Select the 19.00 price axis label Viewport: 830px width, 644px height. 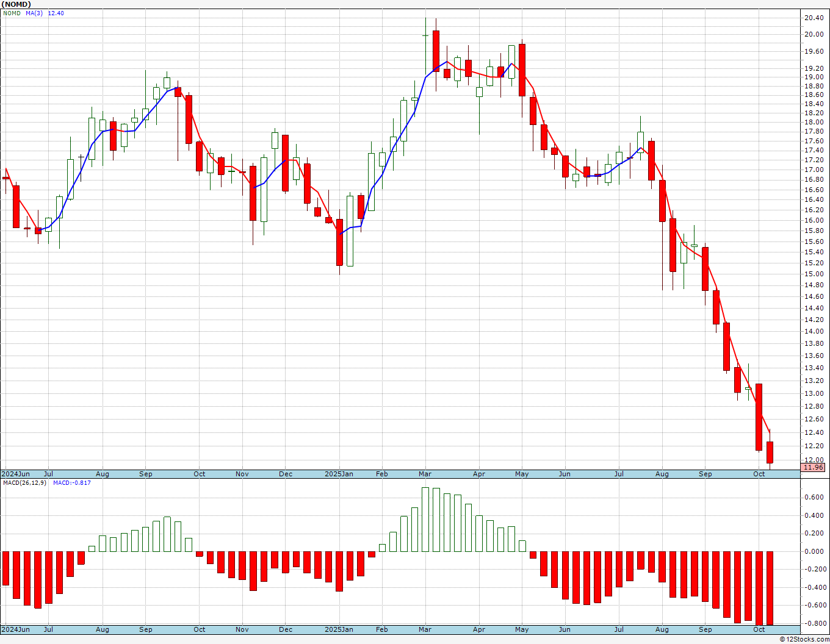point(814,77)
